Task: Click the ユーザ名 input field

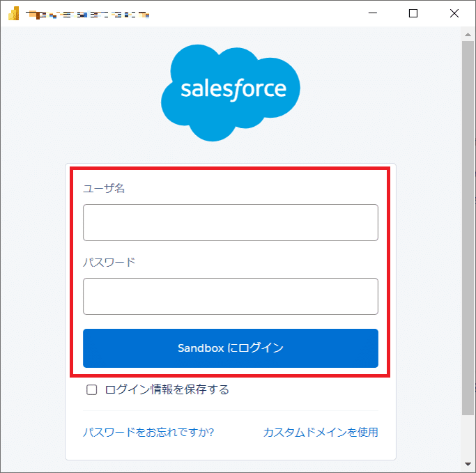Action: (231, 222)
